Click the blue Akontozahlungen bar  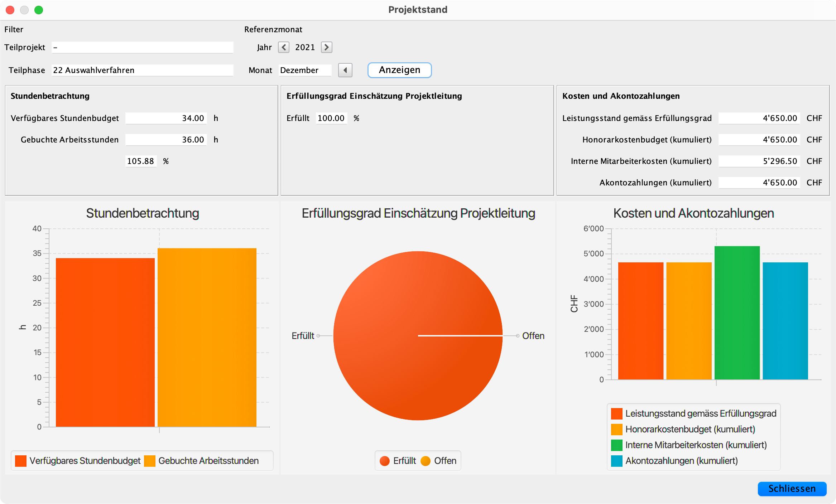(x=785, y=321)
